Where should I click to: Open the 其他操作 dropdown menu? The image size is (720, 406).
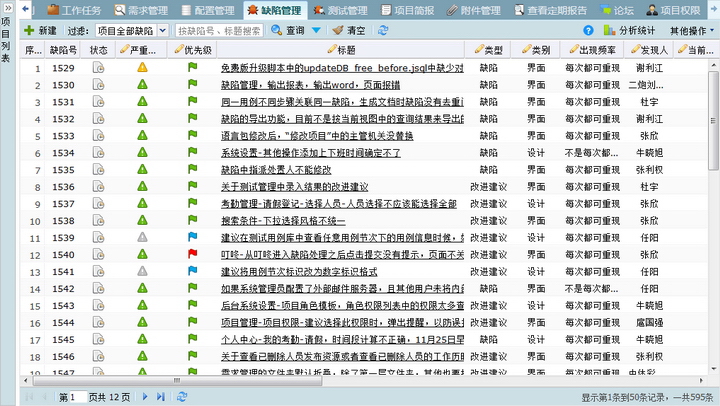(692, 31)
